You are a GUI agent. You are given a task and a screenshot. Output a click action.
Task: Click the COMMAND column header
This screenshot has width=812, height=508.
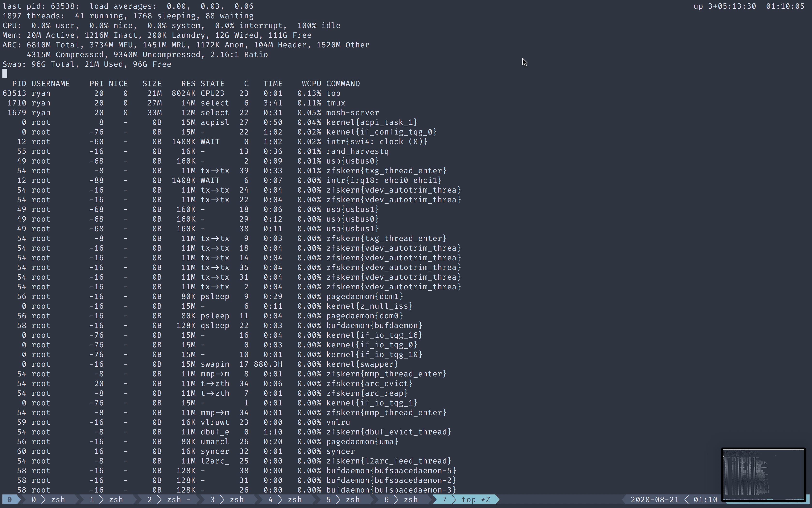[343, 84]
